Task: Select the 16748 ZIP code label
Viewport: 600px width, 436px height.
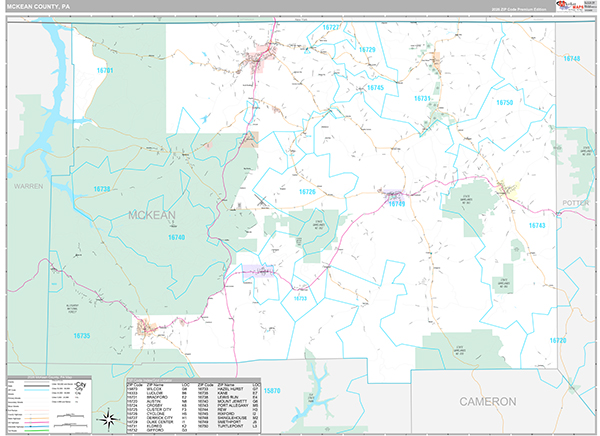Action: (x=572, y=59)
